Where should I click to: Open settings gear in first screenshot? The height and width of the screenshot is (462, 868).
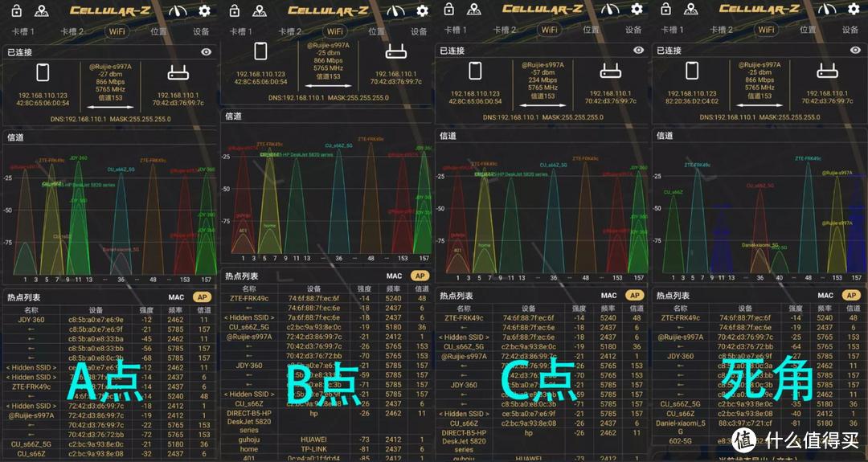click(205, 10)
